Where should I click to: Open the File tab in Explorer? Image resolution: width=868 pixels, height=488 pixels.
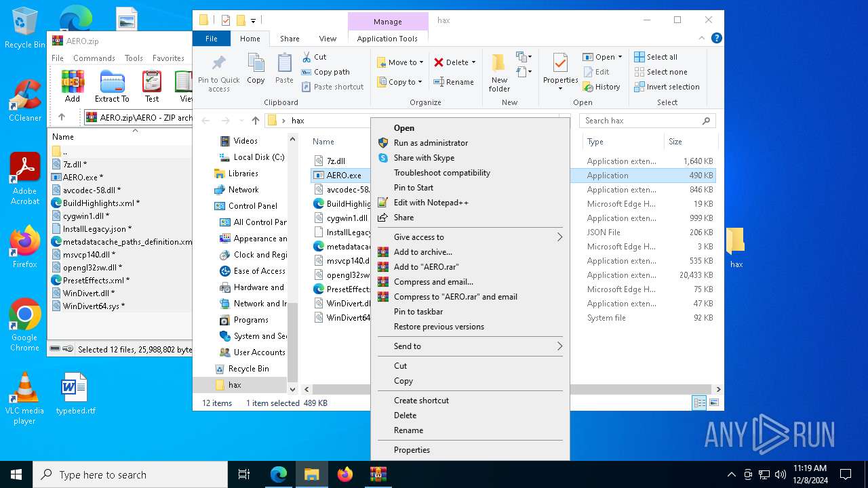click(x=212, y=39)
